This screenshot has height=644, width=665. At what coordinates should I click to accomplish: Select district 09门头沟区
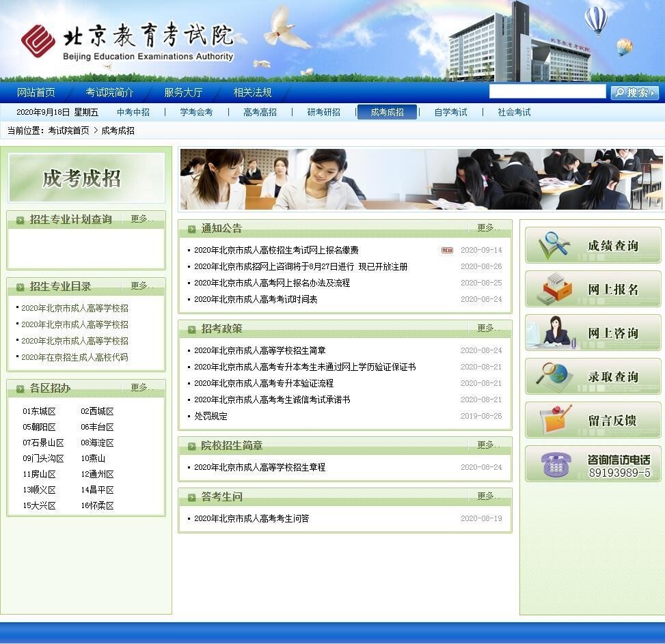coord(43,458)
